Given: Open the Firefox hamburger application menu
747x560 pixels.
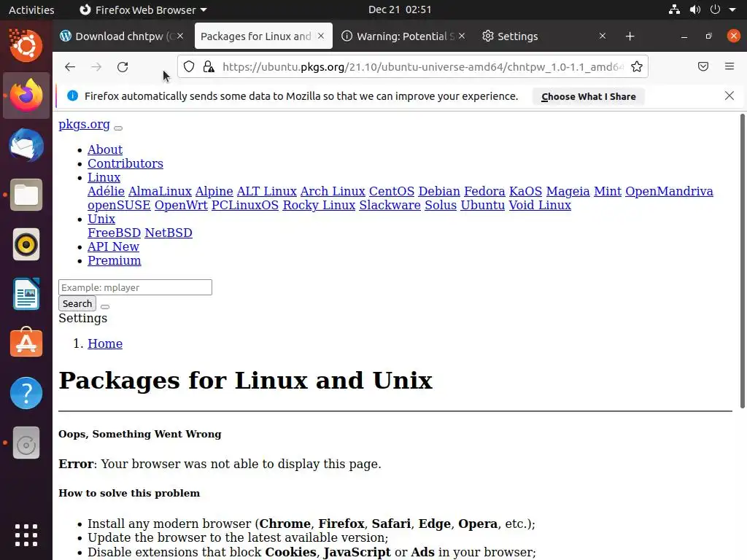Looking at the screenshot, I should pyautogui.click(x=729, y=66).
